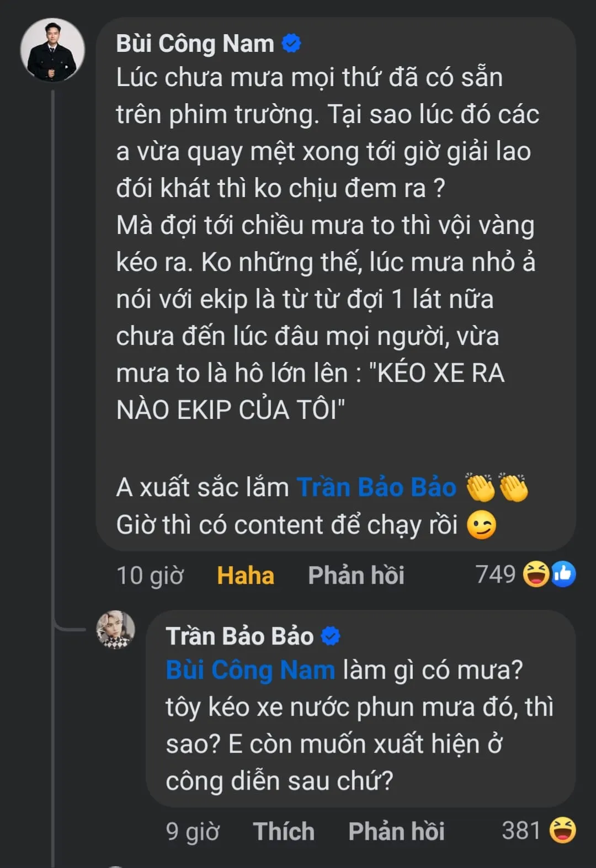Screen dimensions: 596x868
Task: Click the Trần Bảo Bảo reply author name
Action: (240, 636)
